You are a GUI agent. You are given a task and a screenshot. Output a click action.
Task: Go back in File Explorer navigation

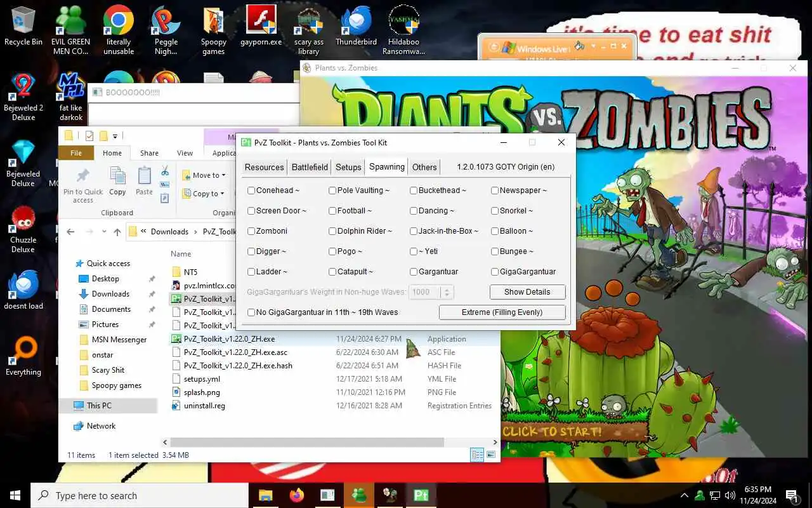pyautogui.click(x=70, y=232)
